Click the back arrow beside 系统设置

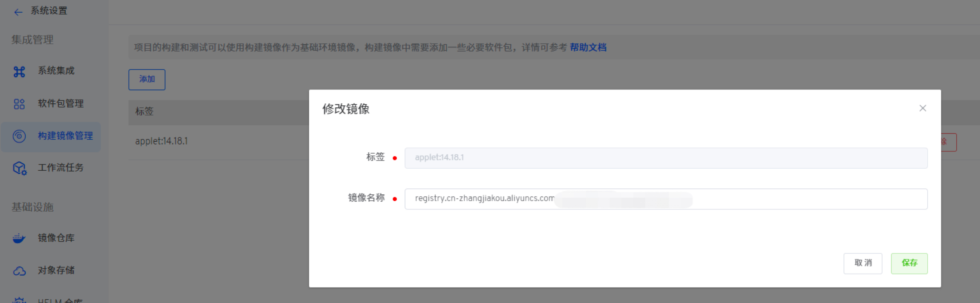(18, 12)
